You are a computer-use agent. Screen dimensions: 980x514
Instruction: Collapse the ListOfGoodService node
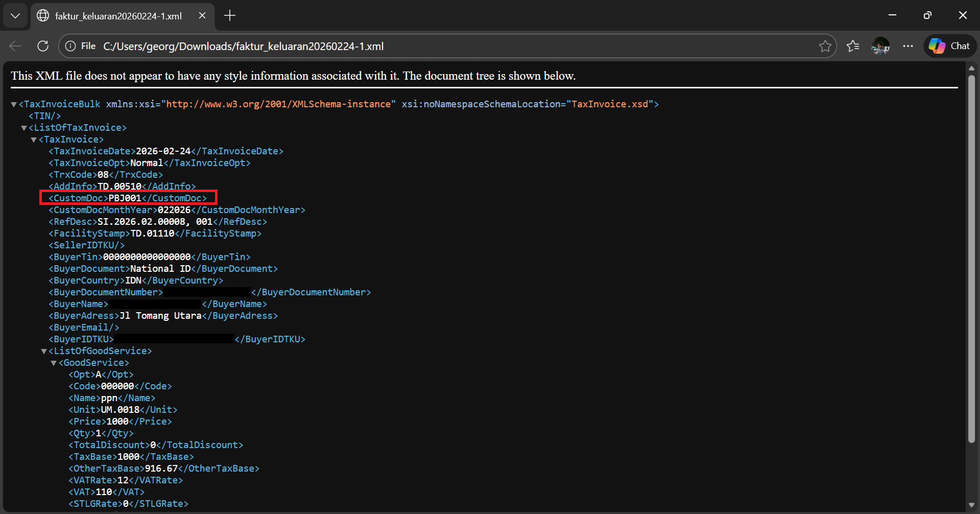(x=44, y=351)
